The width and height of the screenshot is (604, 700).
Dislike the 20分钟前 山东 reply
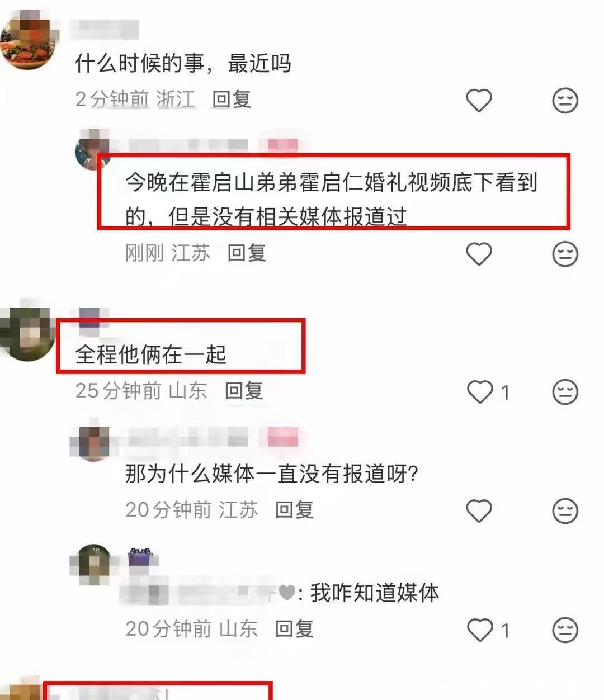point(565,631)
